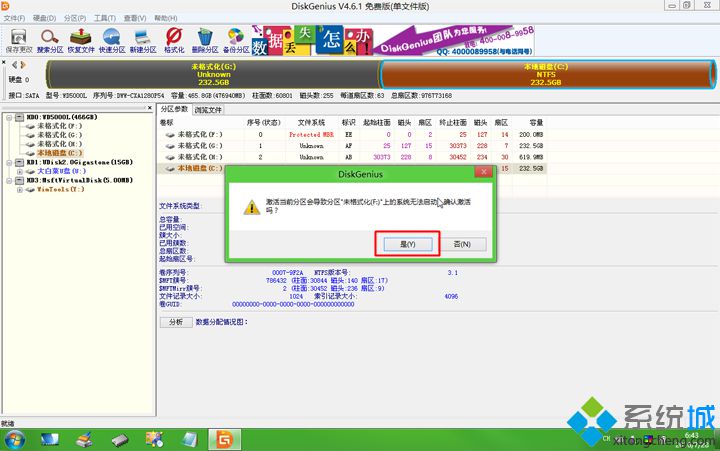Viewport: 720px width, 451px height.
Task: Switch to the 浏览文件 tab
Action: click(208, 110)
